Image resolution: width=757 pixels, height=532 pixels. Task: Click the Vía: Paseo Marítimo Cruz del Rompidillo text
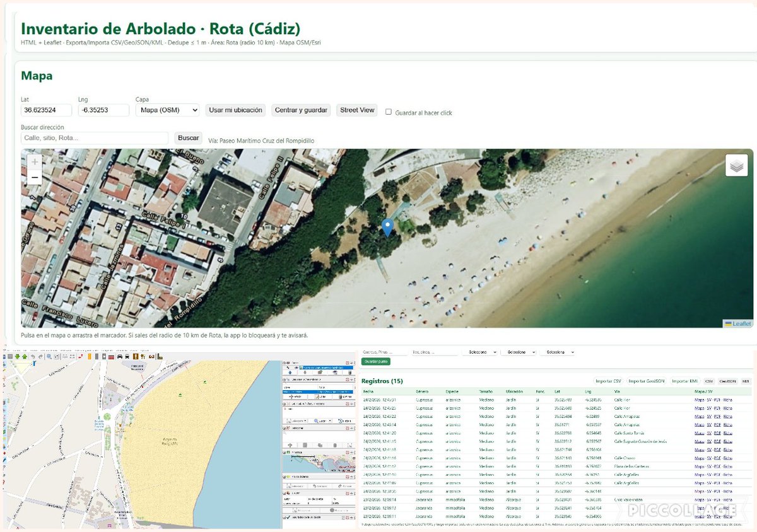pyautogui.click(x=261, y=141)
